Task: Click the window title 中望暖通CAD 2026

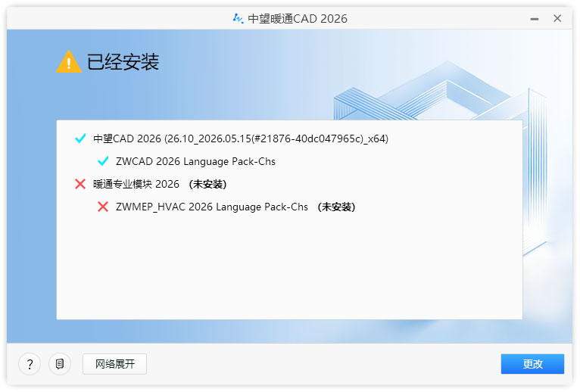Action: click(298, 18)
